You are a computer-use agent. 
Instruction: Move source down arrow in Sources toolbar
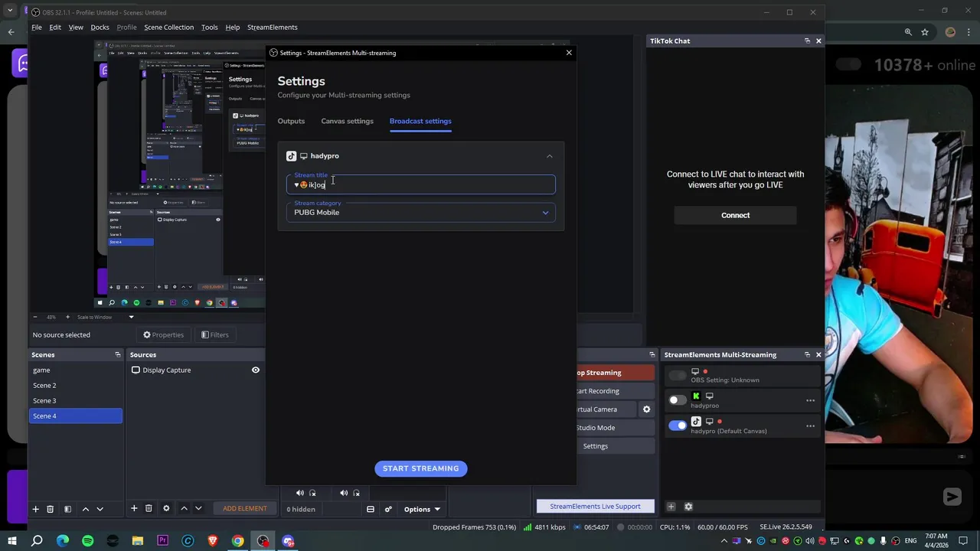(198, 508)
